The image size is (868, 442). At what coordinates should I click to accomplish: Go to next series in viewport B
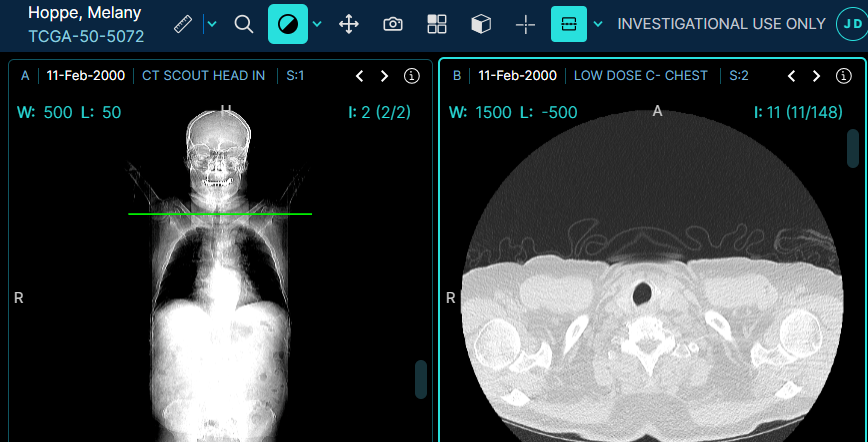(816, 76)
